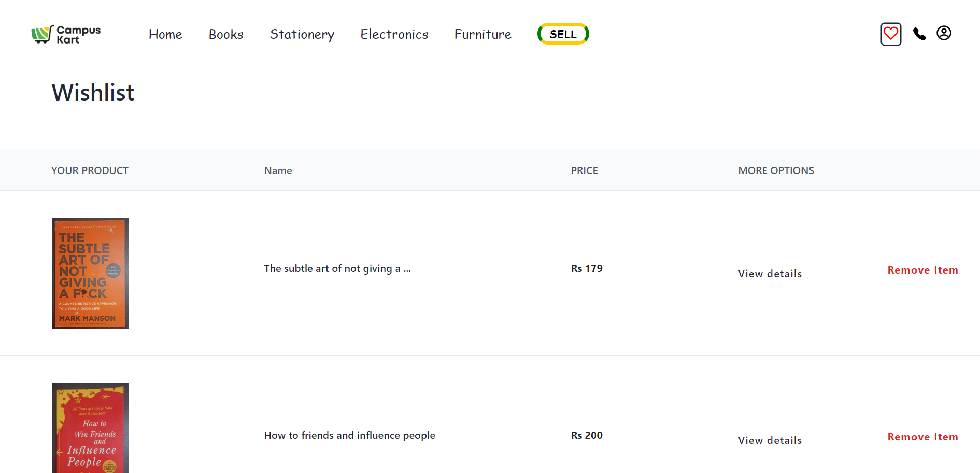Click the phone contact icon
Image resolution: width=980 pixels, height=473 pixels.
point(919,34)
